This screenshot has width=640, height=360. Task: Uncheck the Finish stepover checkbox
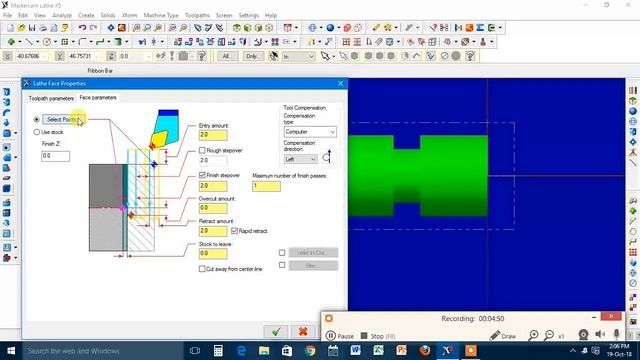(202, 175)
